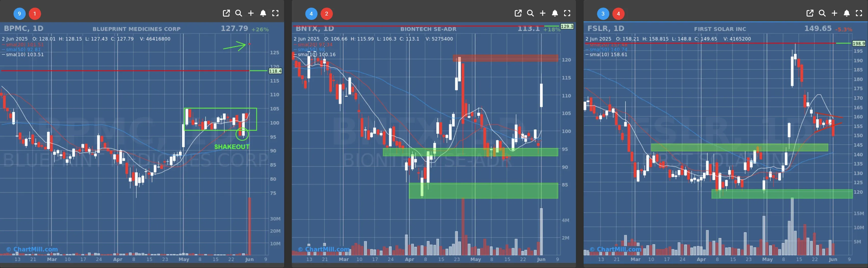
Task: Open ChartMill.com link on FSLR chart
Action: click(x=616, y=249)
